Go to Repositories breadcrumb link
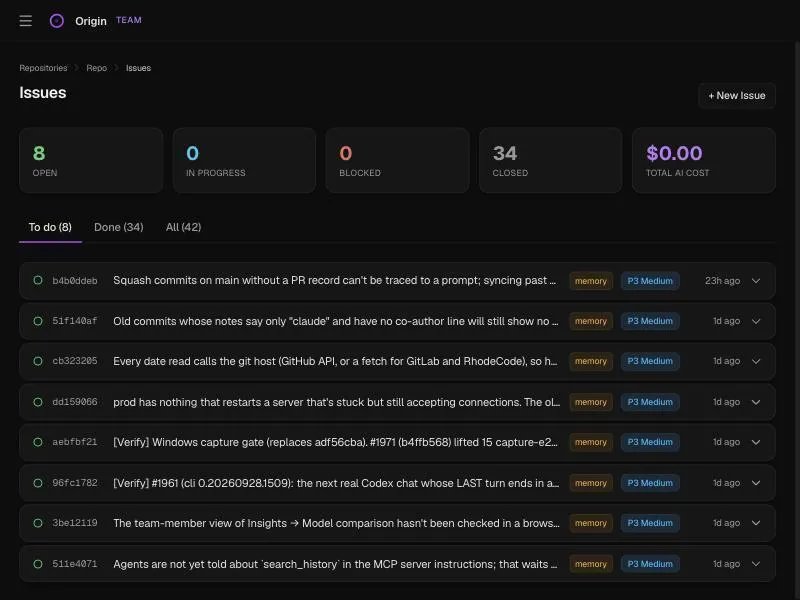 pos(43,68)
